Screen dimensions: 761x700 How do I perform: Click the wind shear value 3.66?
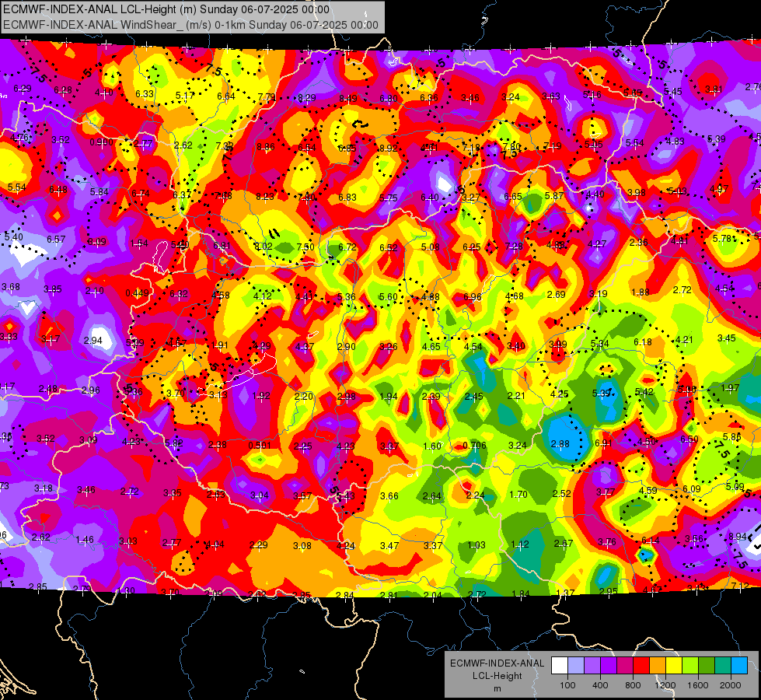click(x=389, y=495)
